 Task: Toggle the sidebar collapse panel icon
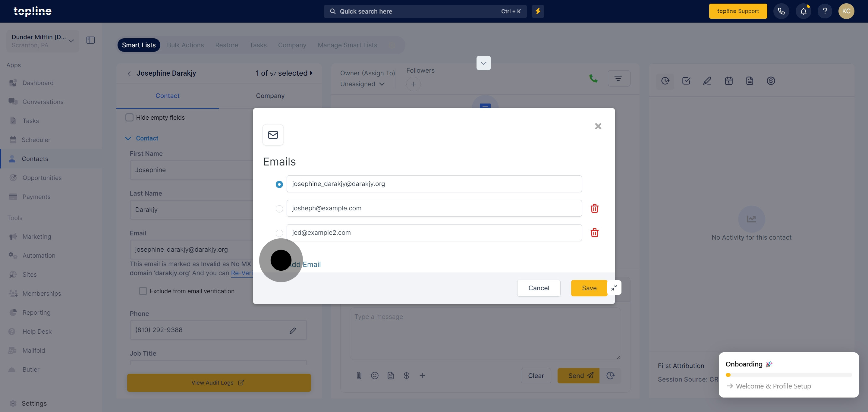click(x=90, y=40)
